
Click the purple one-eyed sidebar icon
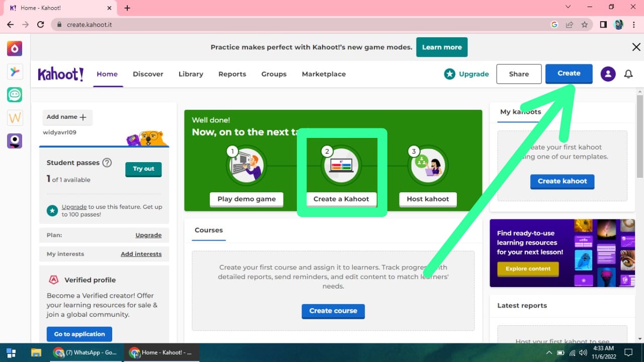click(15, 141)
